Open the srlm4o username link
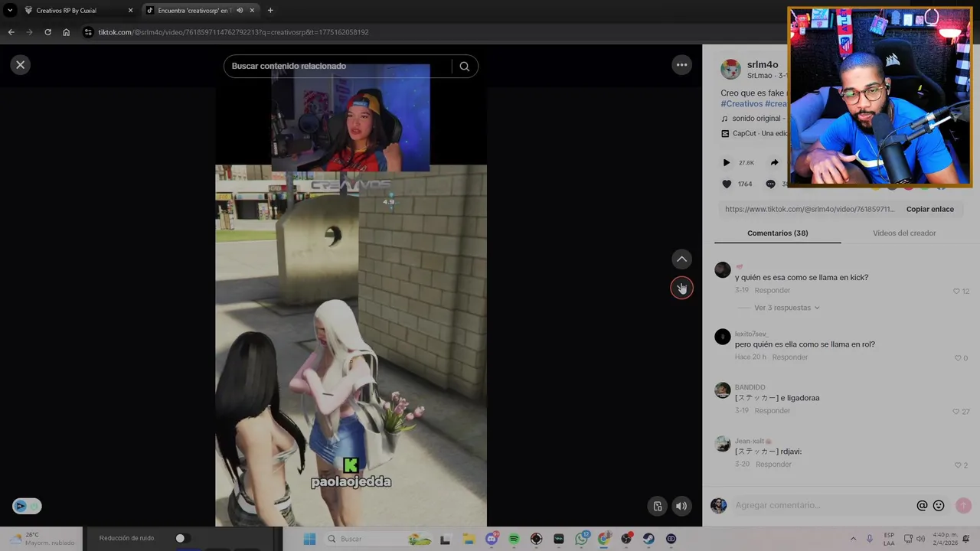 [x=763, y=64]
